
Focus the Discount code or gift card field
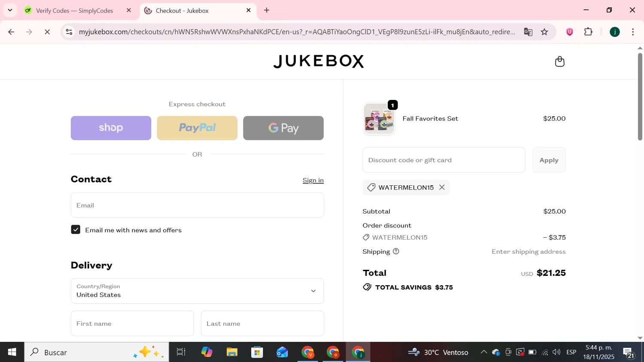(x=444, y=160)
